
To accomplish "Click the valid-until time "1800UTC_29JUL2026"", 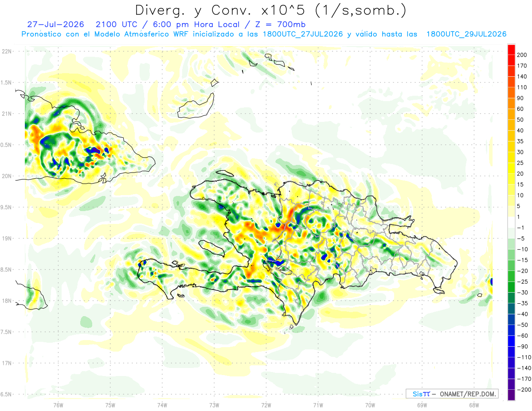I will click(x=466, y=34).
